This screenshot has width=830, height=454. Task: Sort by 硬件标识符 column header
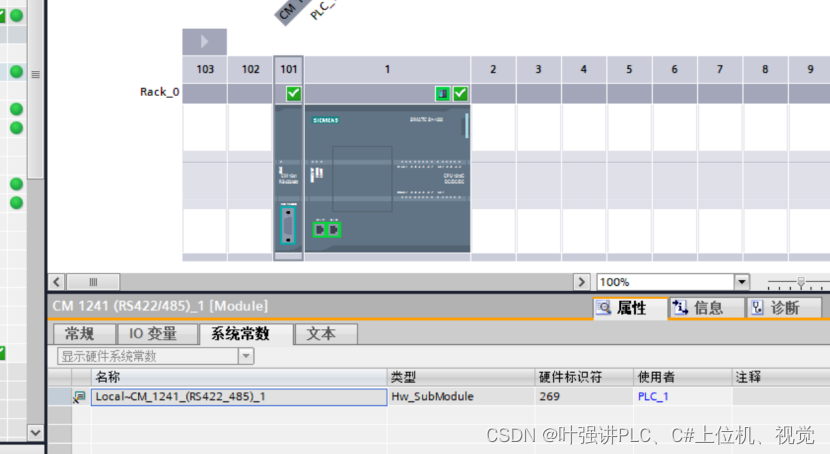tap(584, 377)
